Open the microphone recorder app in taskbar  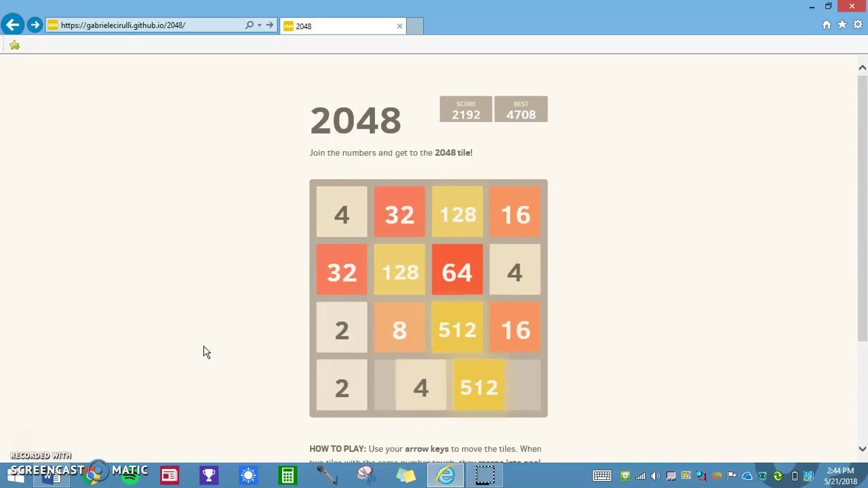click(x=327, y=475)
